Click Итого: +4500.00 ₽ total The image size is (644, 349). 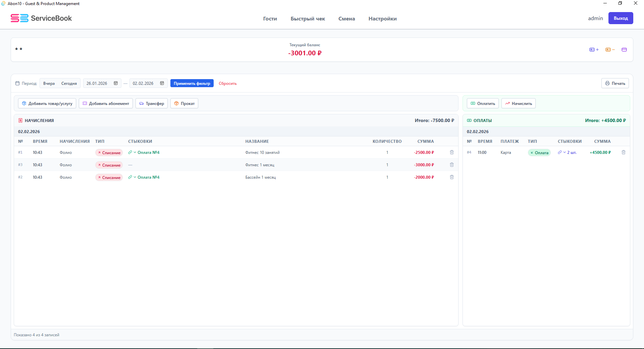pyautogui.click(x=605, y=120)
